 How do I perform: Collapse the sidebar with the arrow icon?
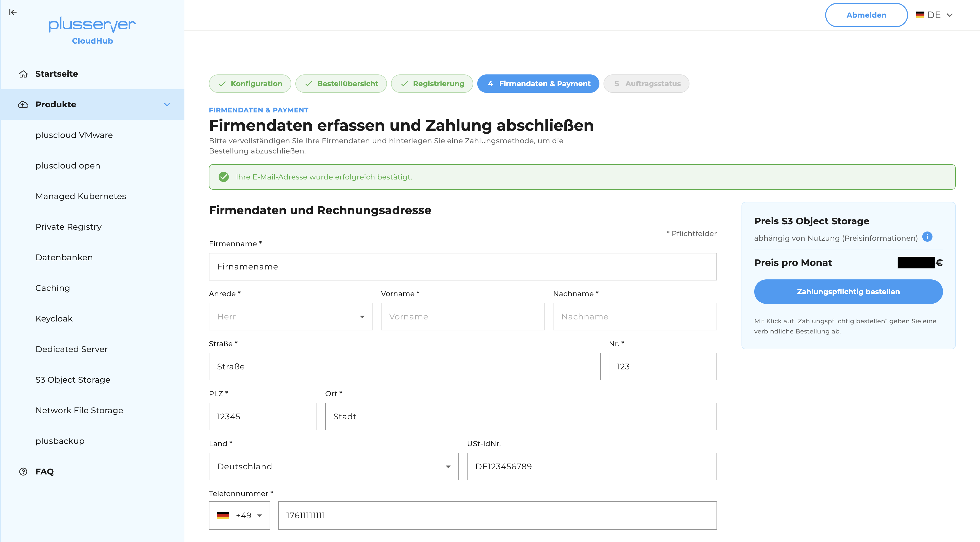[x=13, y=12]
